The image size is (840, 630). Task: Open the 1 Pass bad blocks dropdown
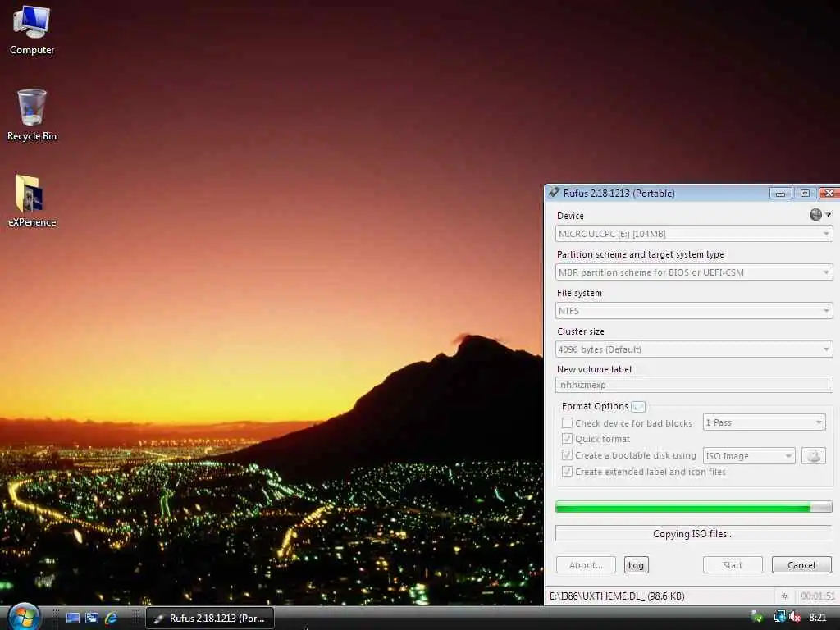[x=764, y=422]
